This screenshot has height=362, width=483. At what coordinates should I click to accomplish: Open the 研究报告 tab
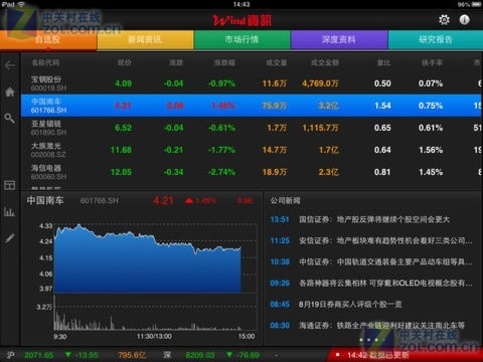point(435,40)
